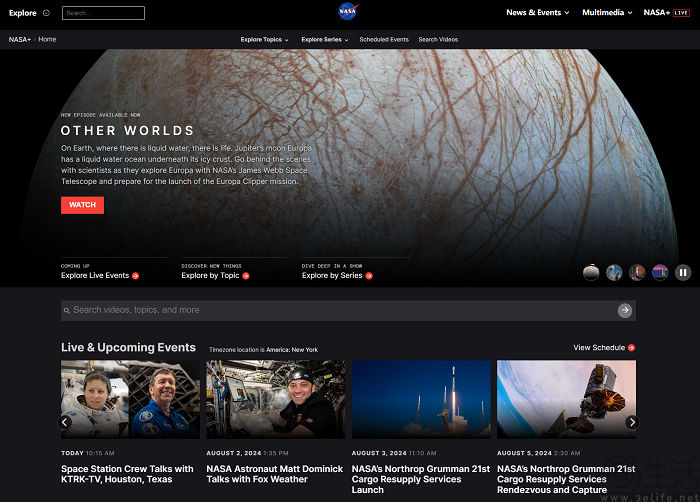Open Matt Dominick Fox Weather thumbnail

(276, 399)
